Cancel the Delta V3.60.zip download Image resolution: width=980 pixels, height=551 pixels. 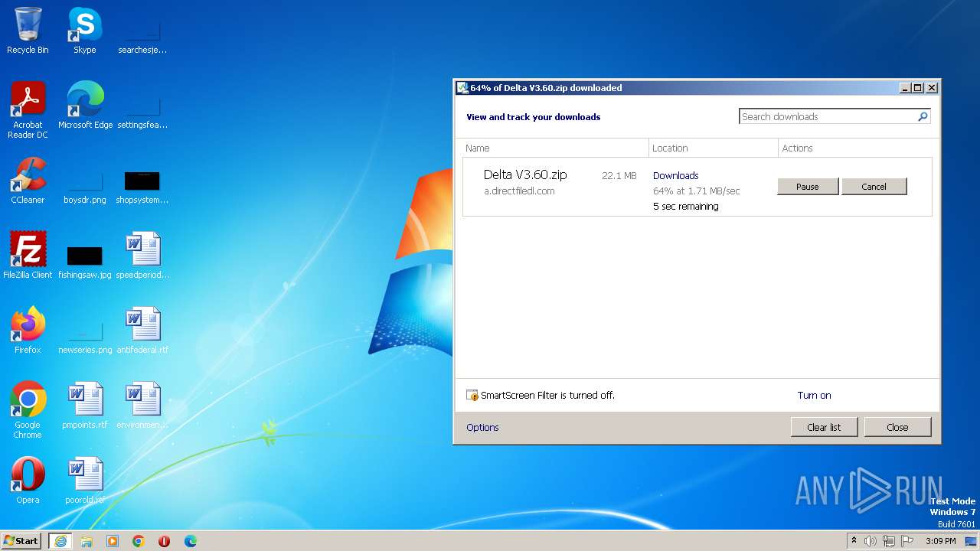click(874, 187)
